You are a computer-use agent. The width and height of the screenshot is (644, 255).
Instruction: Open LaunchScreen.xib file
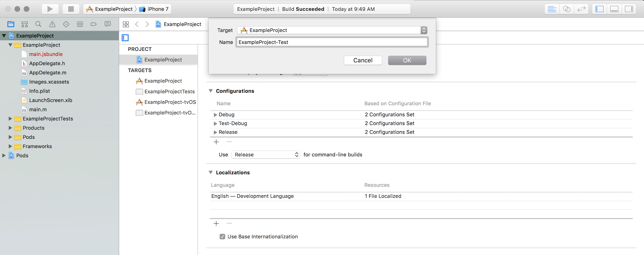pos(50,100)
